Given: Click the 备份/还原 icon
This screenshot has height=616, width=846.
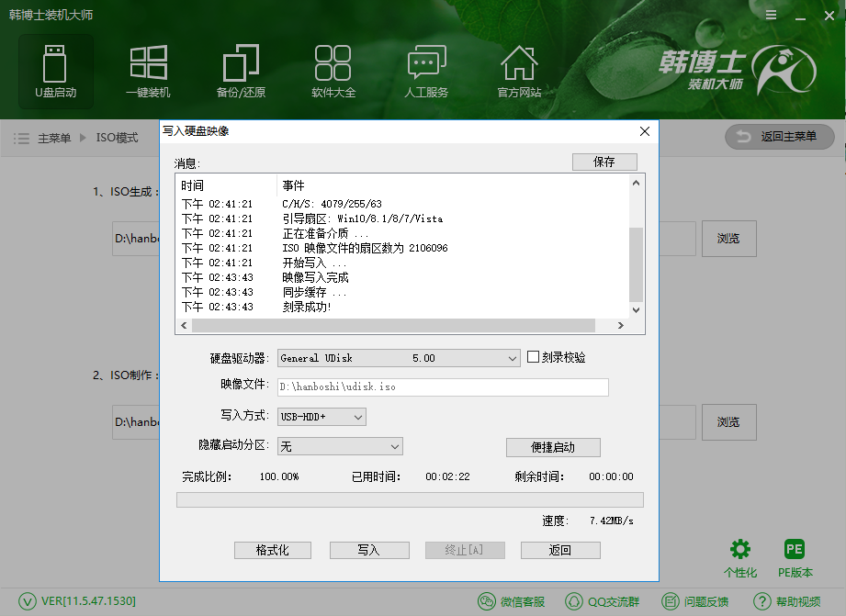Looking at the screenshot, I should [x=241, y=71].
